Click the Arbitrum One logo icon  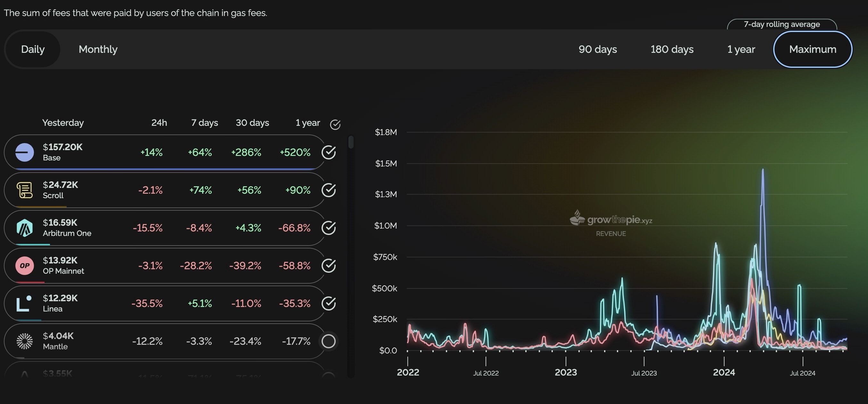25,228
